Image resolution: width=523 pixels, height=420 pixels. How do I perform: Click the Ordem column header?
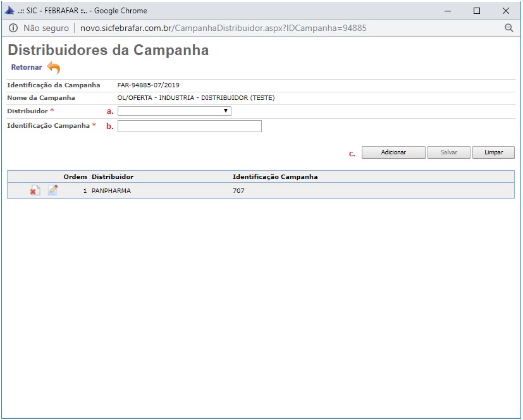(x=75, y=176)
